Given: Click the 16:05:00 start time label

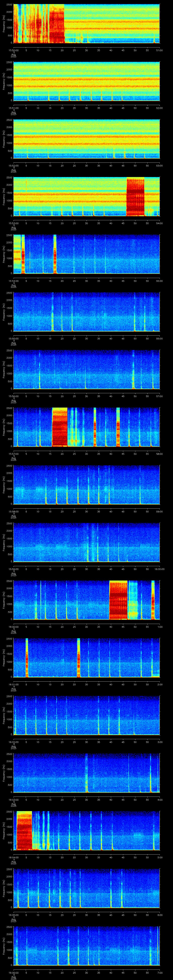Looking at the screenshot, I should point(13,915).
